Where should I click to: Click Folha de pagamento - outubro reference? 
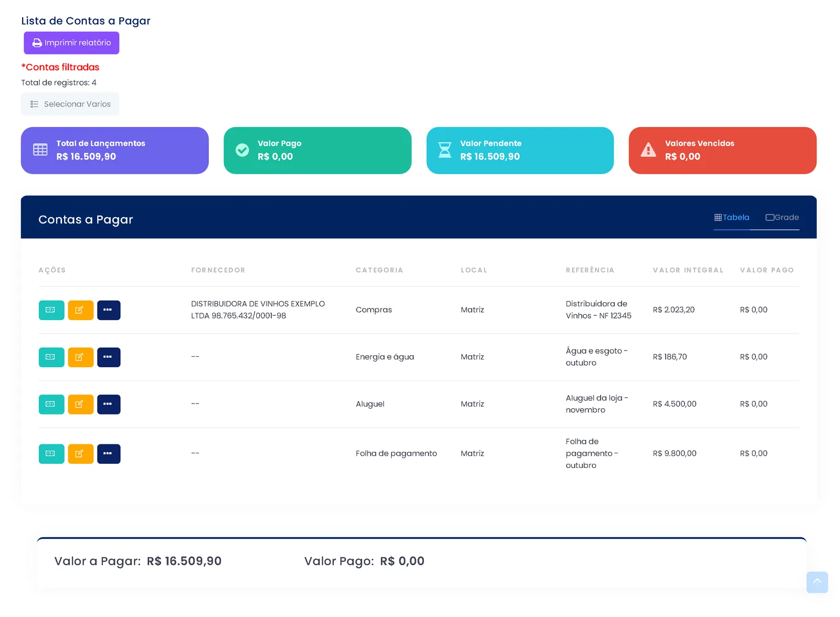click(x=592, y=453)
